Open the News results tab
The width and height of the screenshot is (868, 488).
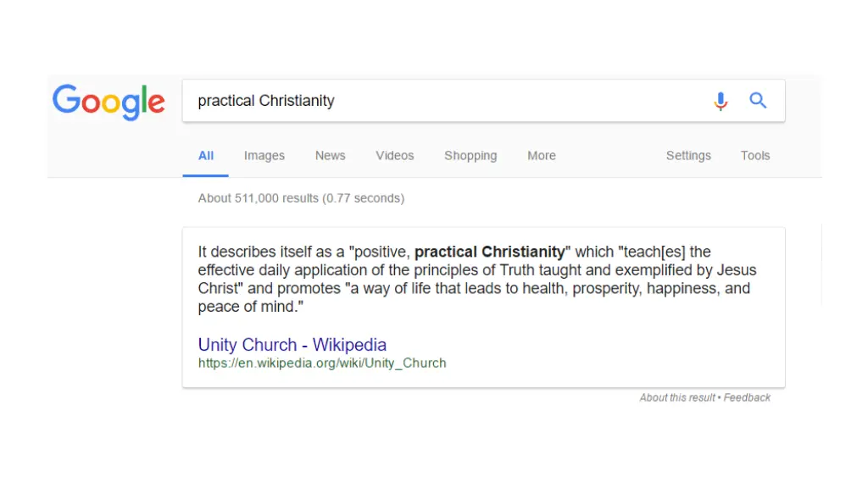click(330, 156)
